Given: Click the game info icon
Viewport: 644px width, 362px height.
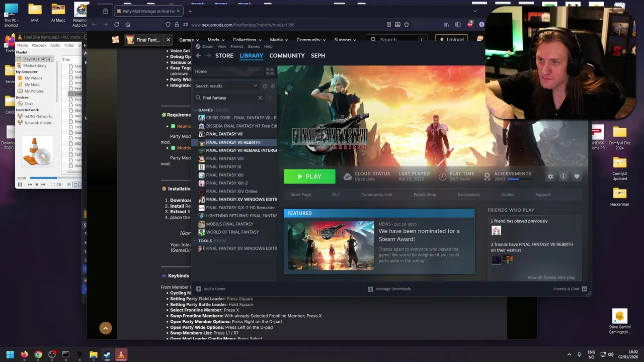Looking at the screenshot, I should click(563, 176).
